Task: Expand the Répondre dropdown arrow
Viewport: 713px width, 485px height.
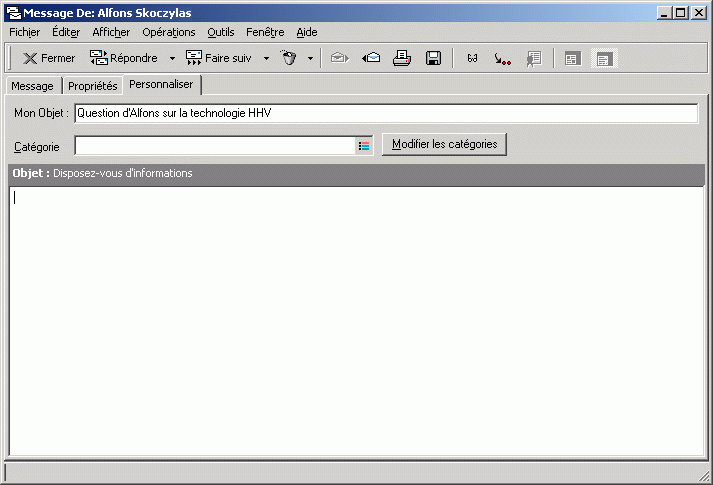Action: [x=172, y=58]
